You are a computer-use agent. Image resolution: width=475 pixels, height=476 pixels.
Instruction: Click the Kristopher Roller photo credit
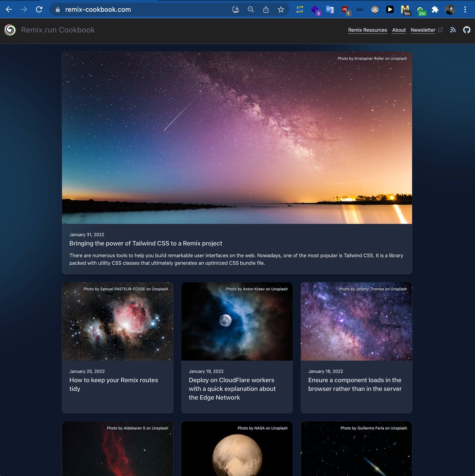pos(372,58)
